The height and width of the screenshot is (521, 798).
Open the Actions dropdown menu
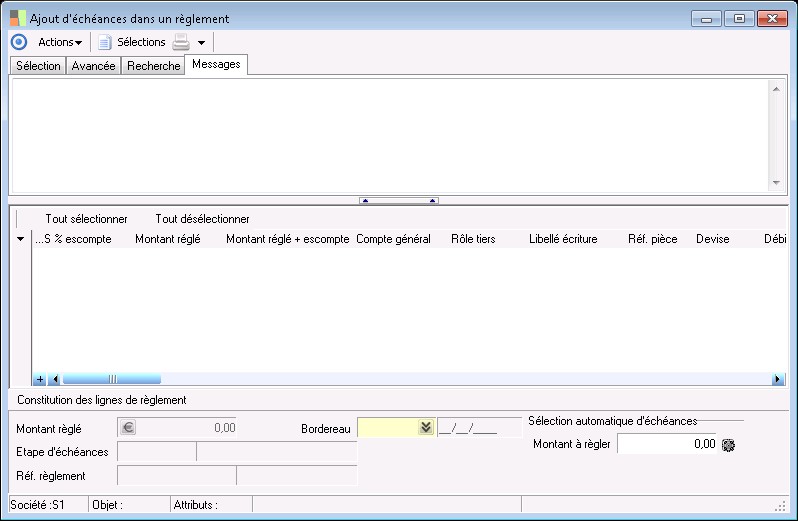[59, 42]
